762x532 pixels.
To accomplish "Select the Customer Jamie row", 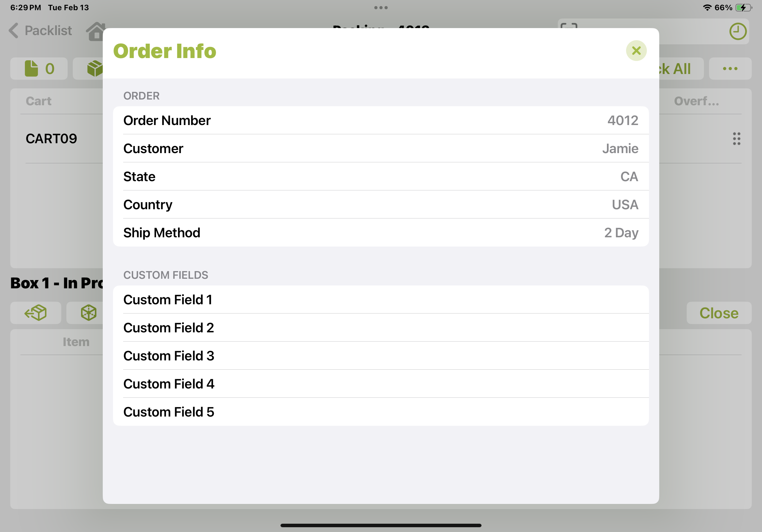I will click(380, 148).
